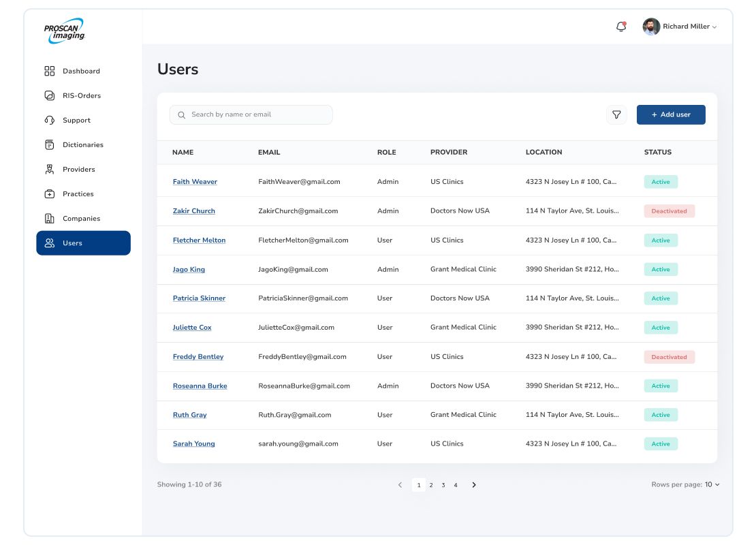Screen dimensions: 756x545
Task: Open the filter funnel icon
Action: click(x=616, y=114)
